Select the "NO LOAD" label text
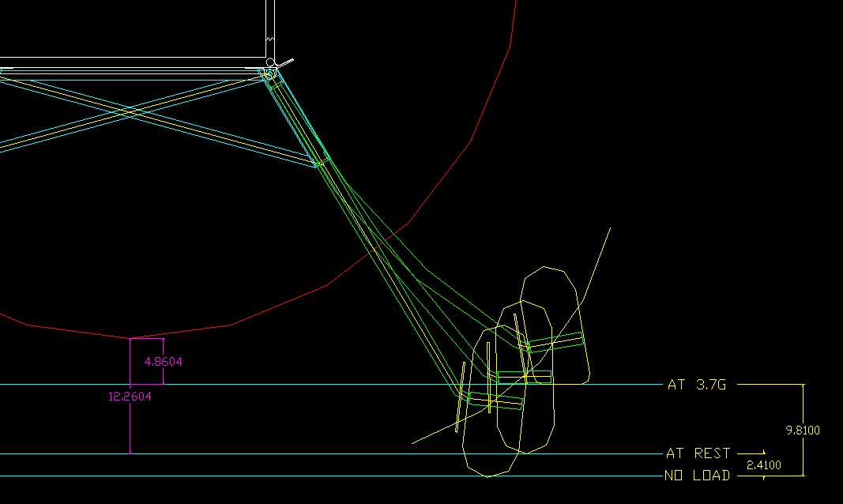 (x=698, y=476)
